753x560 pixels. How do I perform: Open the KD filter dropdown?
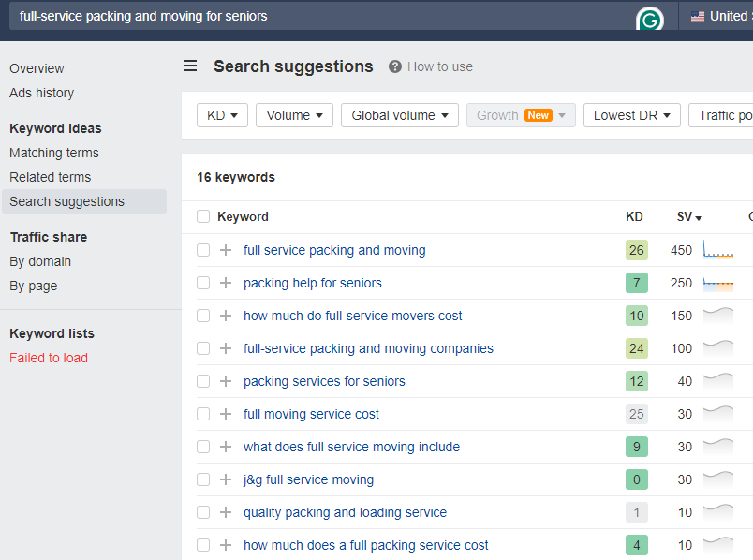222,115
